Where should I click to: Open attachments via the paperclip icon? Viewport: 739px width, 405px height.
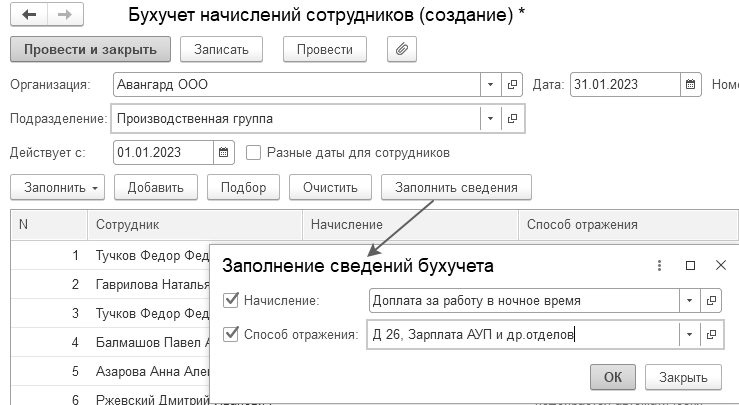click(402, 49)
